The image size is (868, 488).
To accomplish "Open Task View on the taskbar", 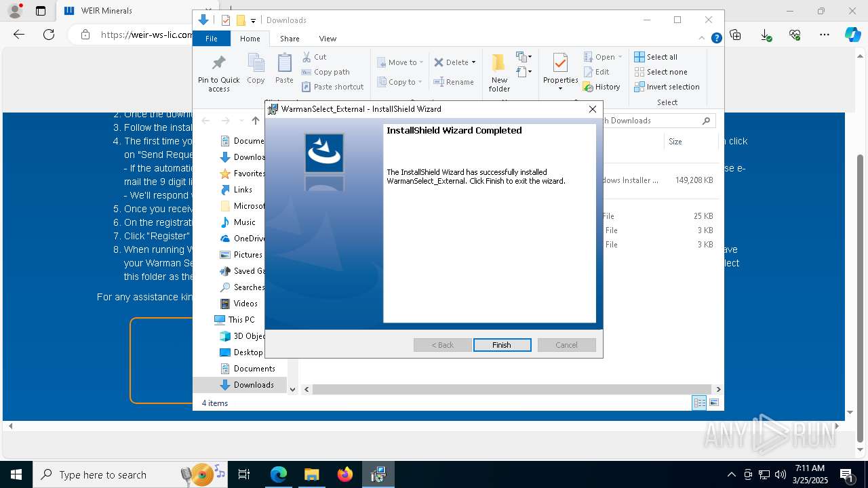I will (x=245, y=474).
